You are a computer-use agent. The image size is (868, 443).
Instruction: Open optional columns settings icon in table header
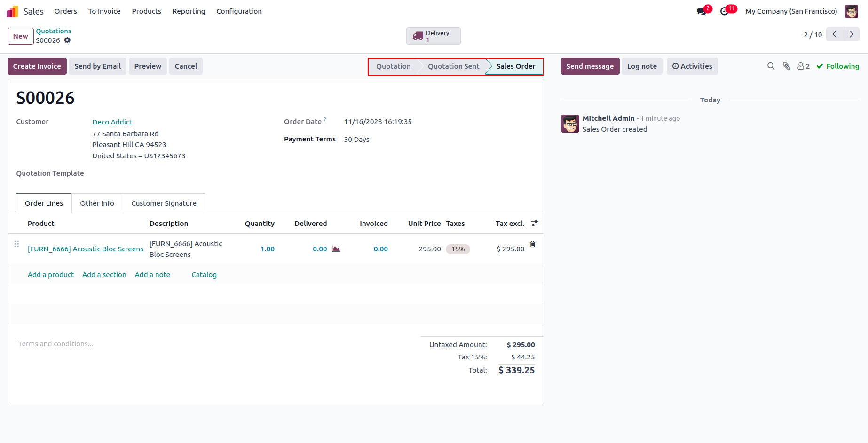coord(535,224)
